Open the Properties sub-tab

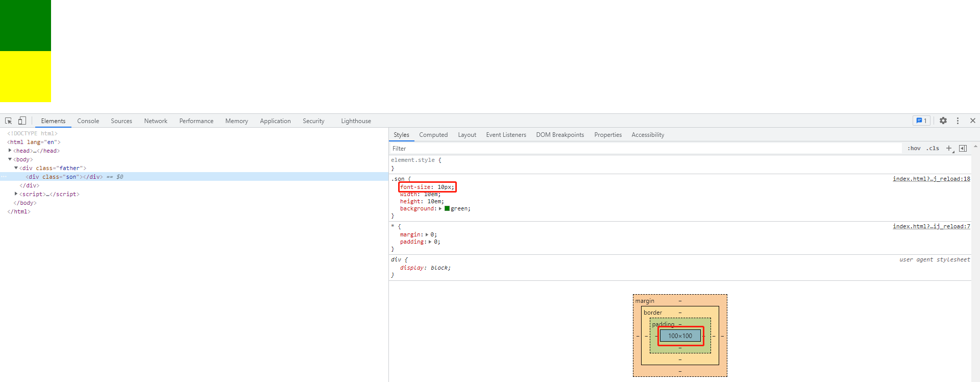tap(608, 135)
